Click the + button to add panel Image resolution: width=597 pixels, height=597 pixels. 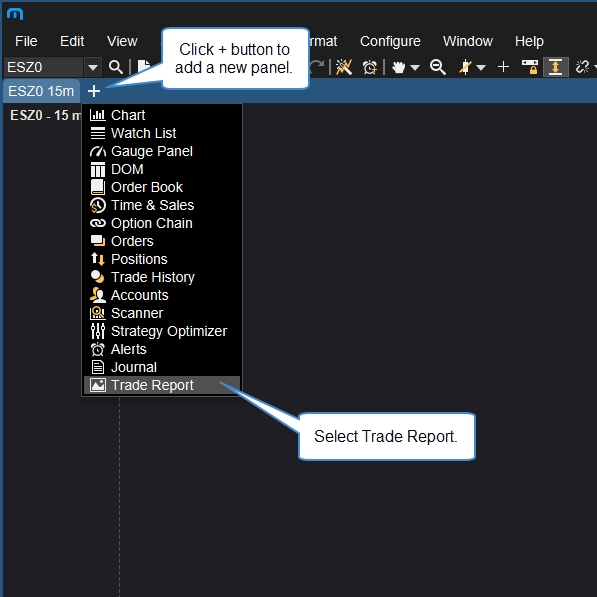tap(94, 91)
